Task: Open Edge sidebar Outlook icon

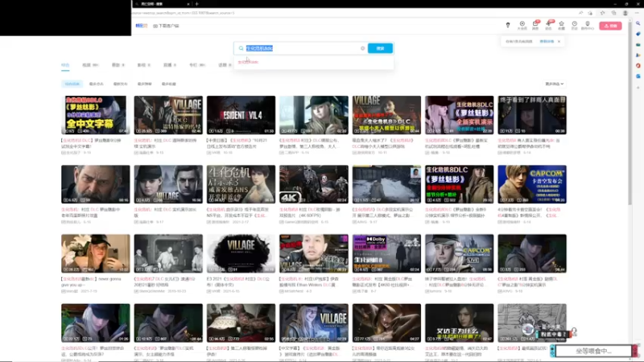Action: tap(638, 76)
